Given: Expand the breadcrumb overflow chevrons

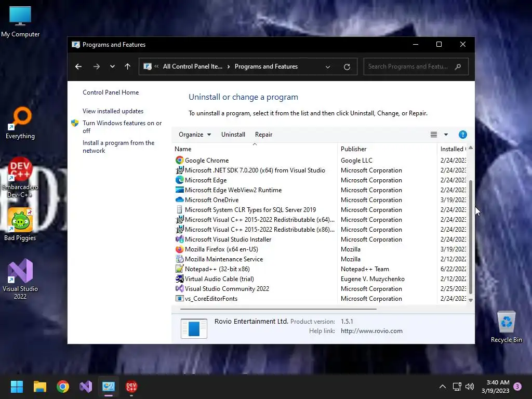Looking at the screenshot, I should coord(156,66).
